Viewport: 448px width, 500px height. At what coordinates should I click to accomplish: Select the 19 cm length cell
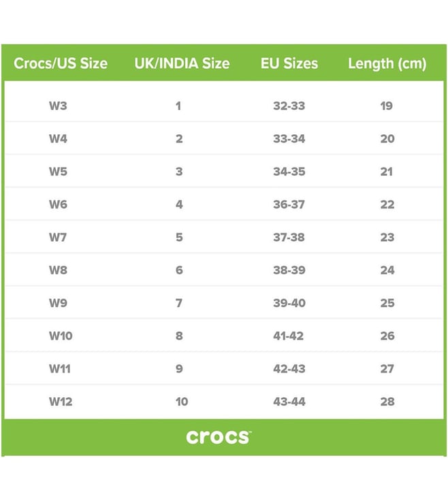(x=387, y=106)
